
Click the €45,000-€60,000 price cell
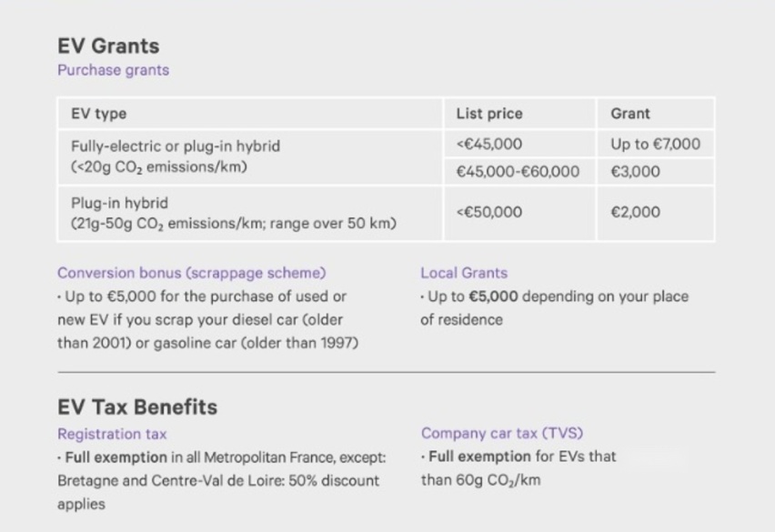520,171
